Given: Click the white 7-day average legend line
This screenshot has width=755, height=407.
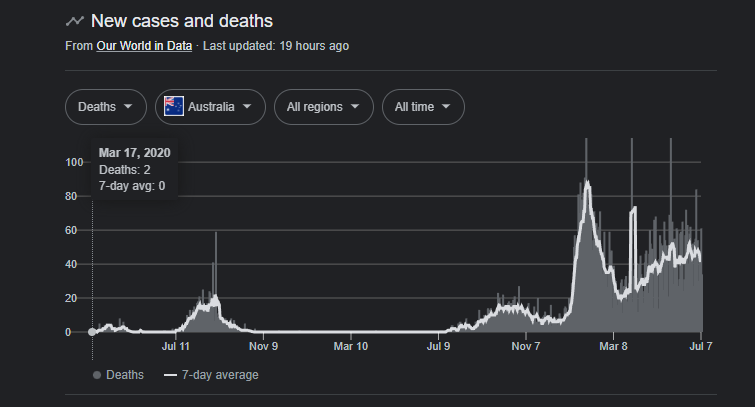Looking at the screenshot, I should [x=170, y=375].
